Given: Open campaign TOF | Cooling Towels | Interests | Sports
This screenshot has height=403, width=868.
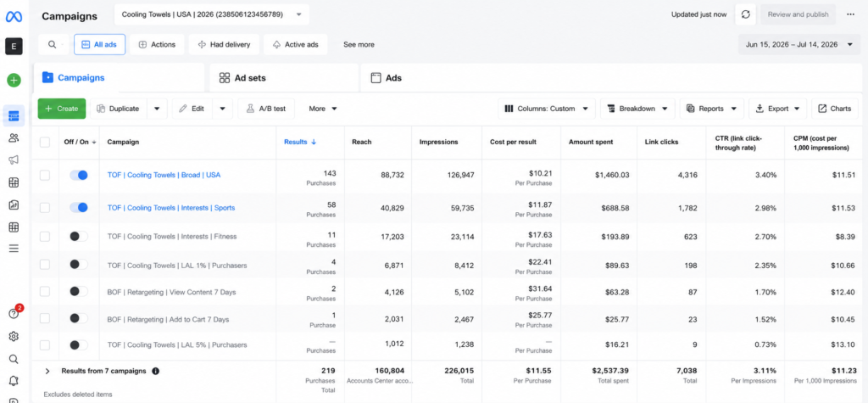Looking at the screenshot, I should pyautogui.click(x=171, y=208).
